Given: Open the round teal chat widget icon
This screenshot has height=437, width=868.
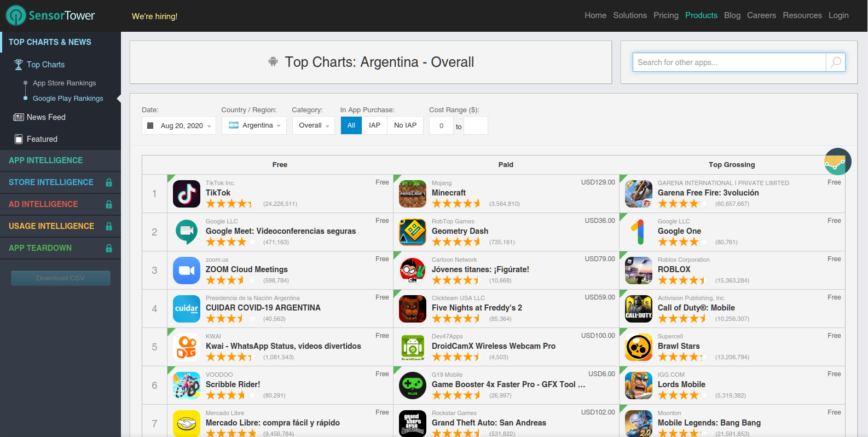Looking at the screenshot, I should pyautogui.click(x=837, y=162).
